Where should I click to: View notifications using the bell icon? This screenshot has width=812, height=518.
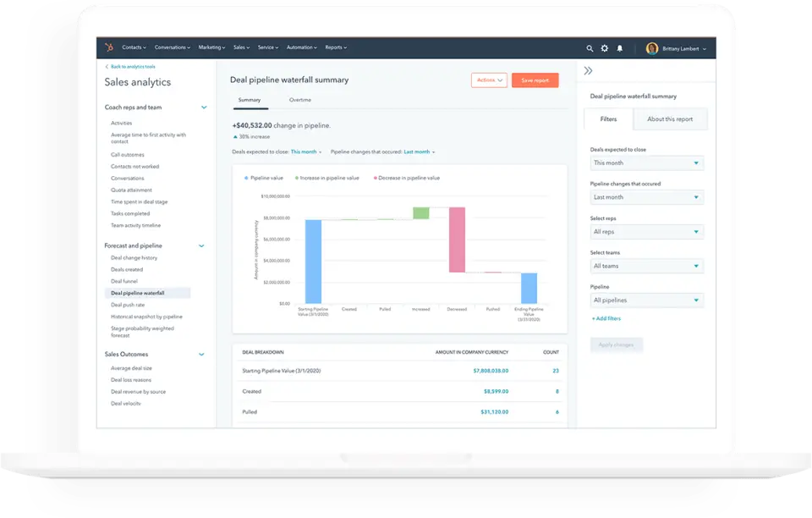tap(618, 48)
